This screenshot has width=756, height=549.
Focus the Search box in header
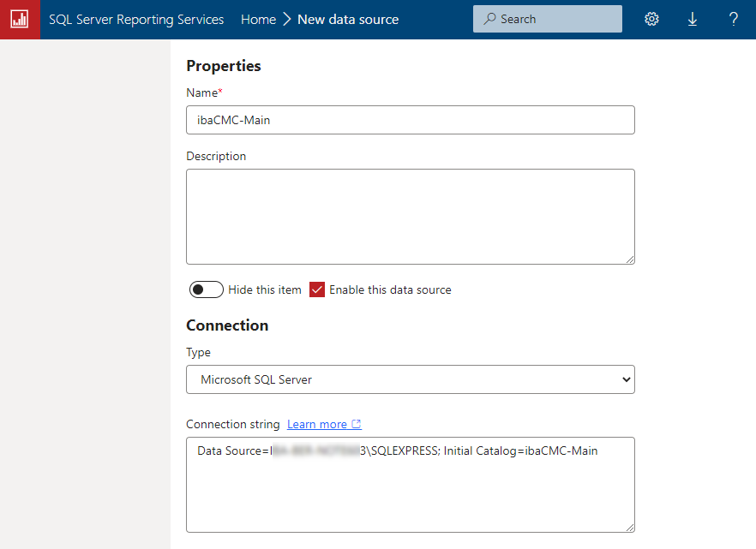click(x=557, y=19)
